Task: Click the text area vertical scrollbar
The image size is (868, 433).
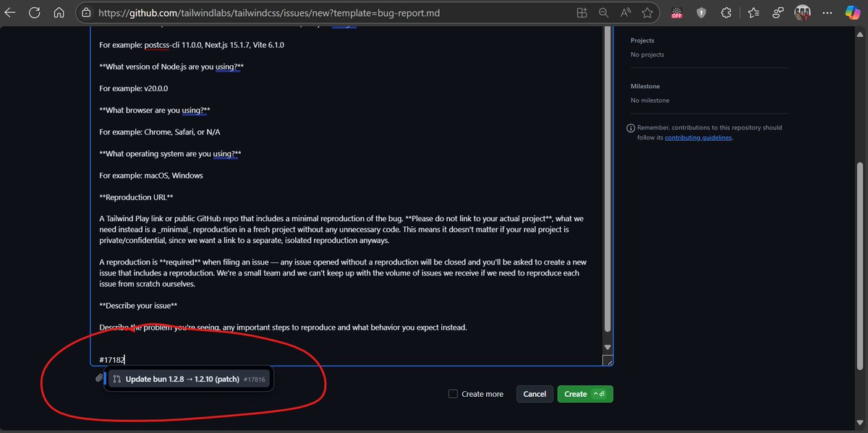Action: point(608,181)
